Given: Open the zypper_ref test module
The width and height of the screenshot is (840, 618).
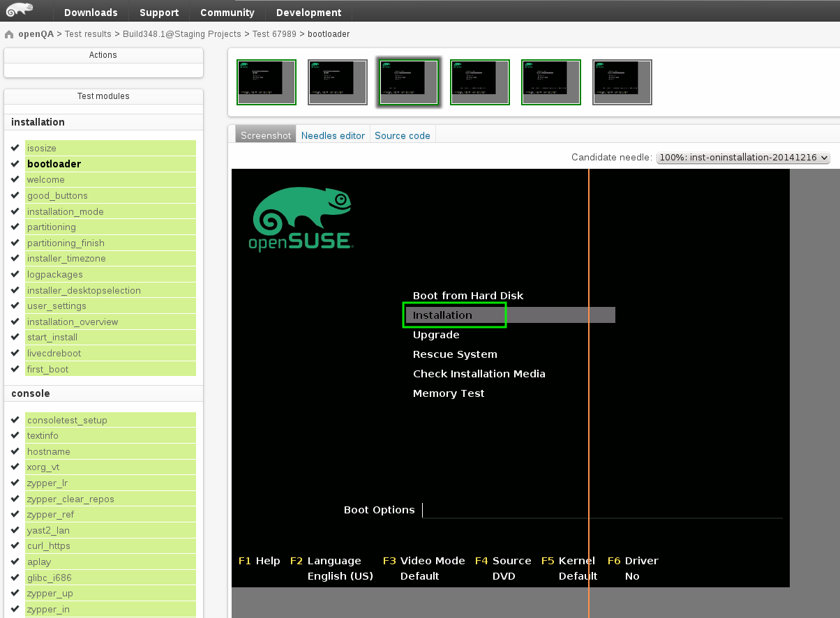Looking at the screenshot, I should [x=110, y=514].
